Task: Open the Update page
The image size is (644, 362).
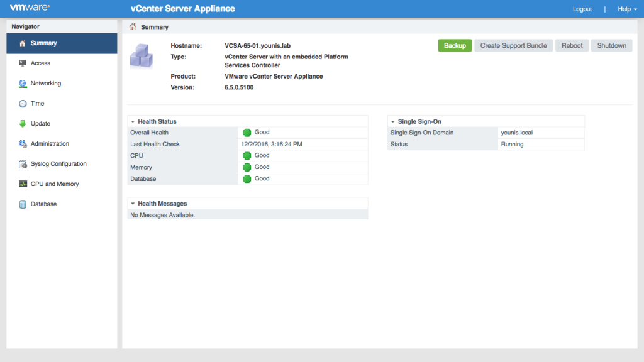Action: pyautogui.click(x=62, y=124)
